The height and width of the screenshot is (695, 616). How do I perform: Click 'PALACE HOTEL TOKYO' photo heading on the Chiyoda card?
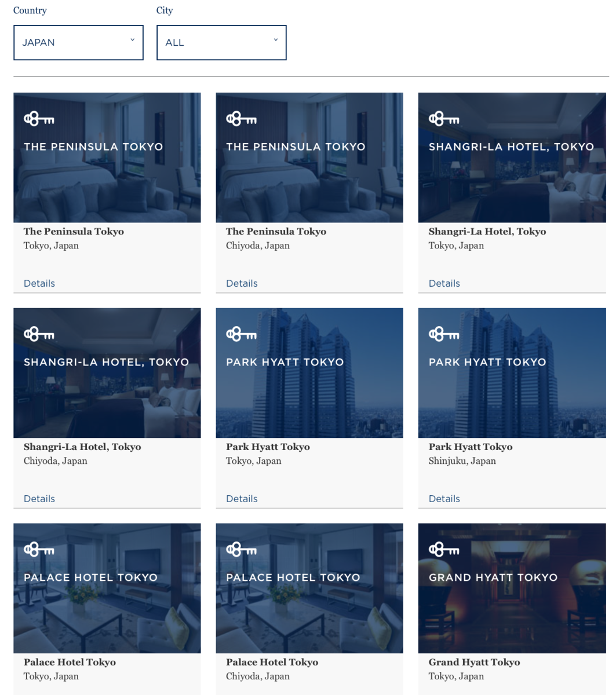293,577
